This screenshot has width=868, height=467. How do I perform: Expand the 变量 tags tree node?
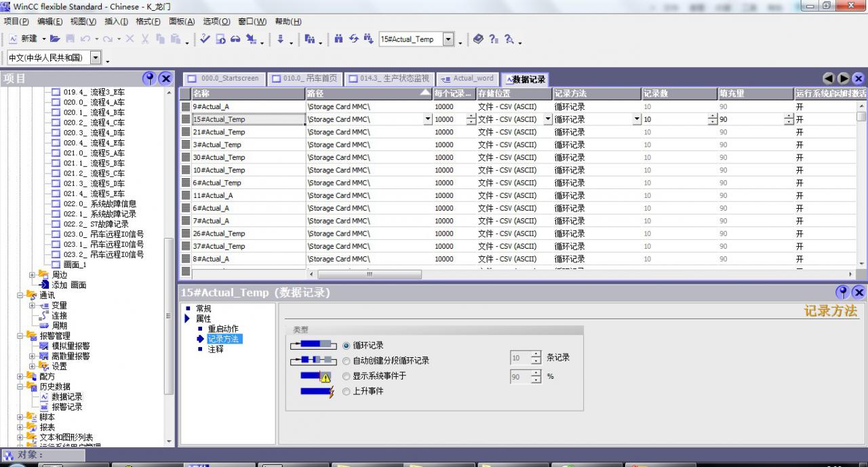click(32, 306)
